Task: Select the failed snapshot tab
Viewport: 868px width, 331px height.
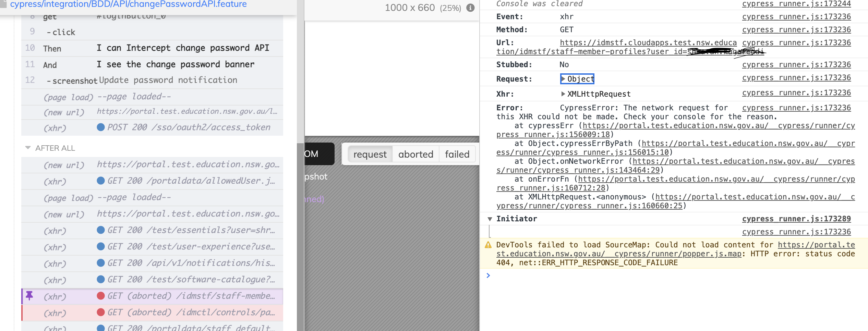Action: pyautogui.click(x=457, y=154)
